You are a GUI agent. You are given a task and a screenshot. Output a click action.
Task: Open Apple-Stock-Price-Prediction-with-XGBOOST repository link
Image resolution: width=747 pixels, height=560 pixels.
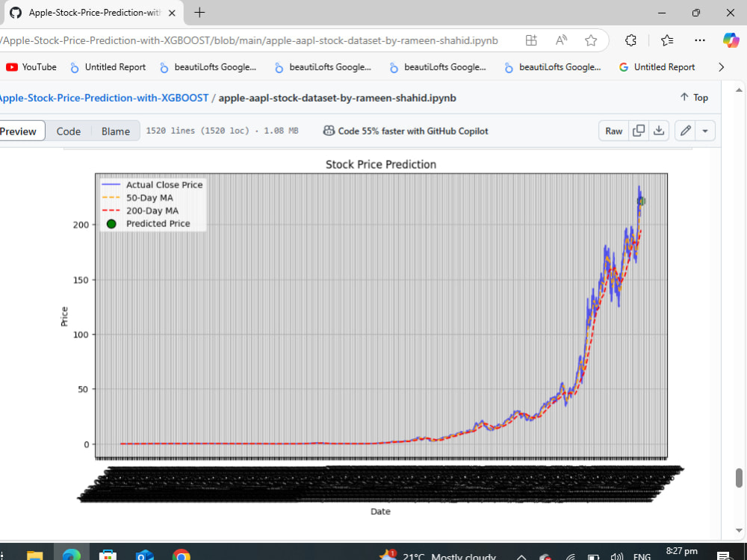(x=103, y=98)
